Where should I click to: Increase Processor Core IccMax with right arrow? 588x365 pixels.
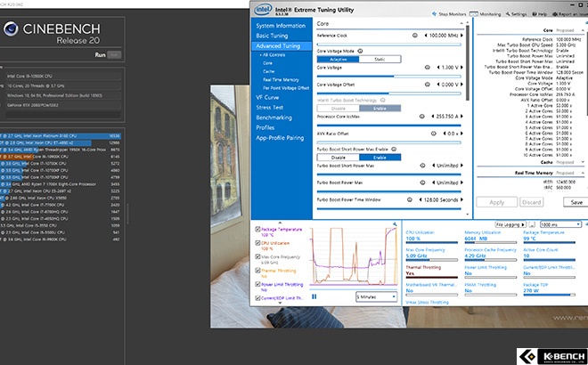461,116
